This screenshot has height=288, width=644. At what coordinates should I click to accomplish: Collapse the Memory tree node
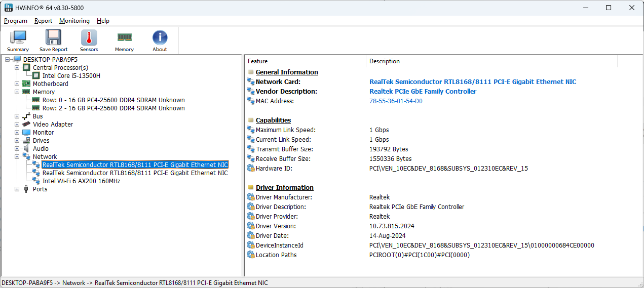click(x=17, y=92)
